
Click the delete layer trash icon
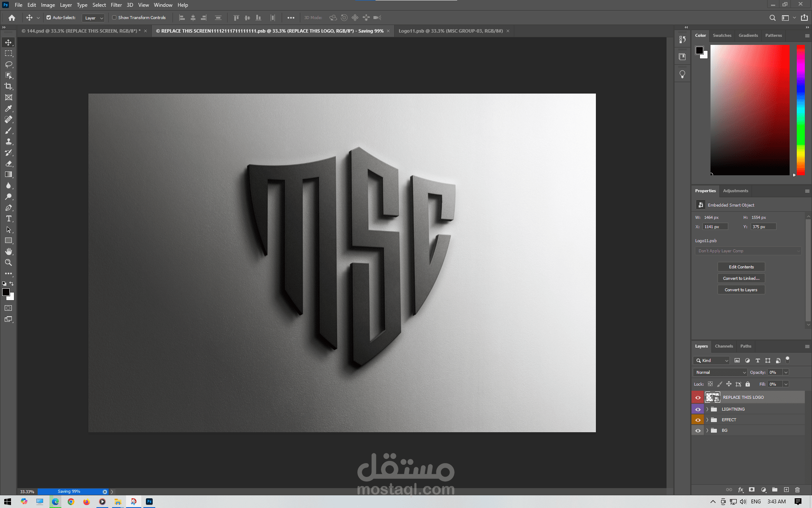pos(797,490)
